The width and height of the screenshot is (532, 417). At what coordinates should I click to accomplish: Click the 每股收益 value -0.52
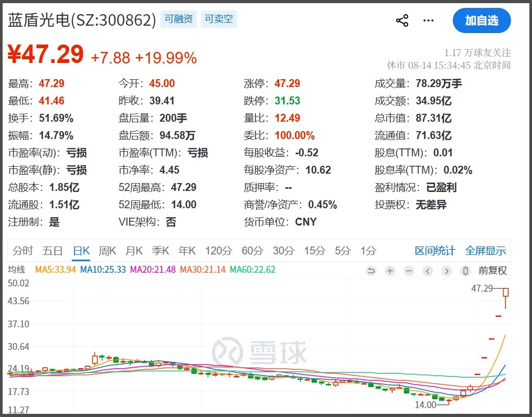pyautogui.click(x=306, y=153)
